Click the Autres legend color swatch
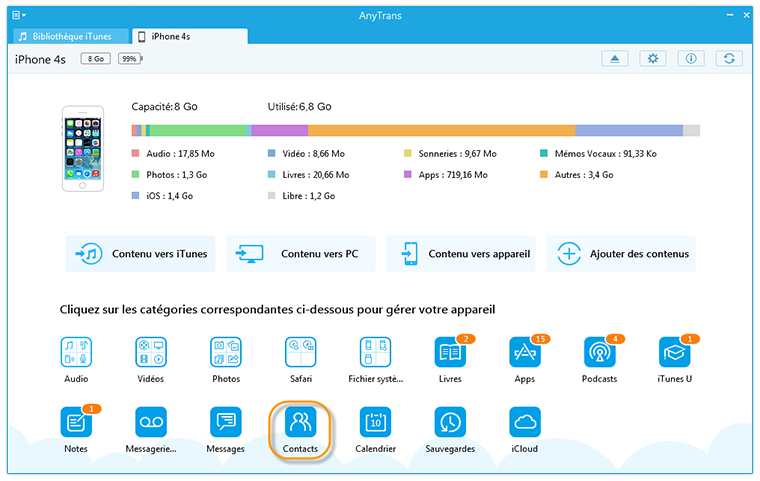The height and width of the screenshot is (481, 760). [x=544, y=175]
